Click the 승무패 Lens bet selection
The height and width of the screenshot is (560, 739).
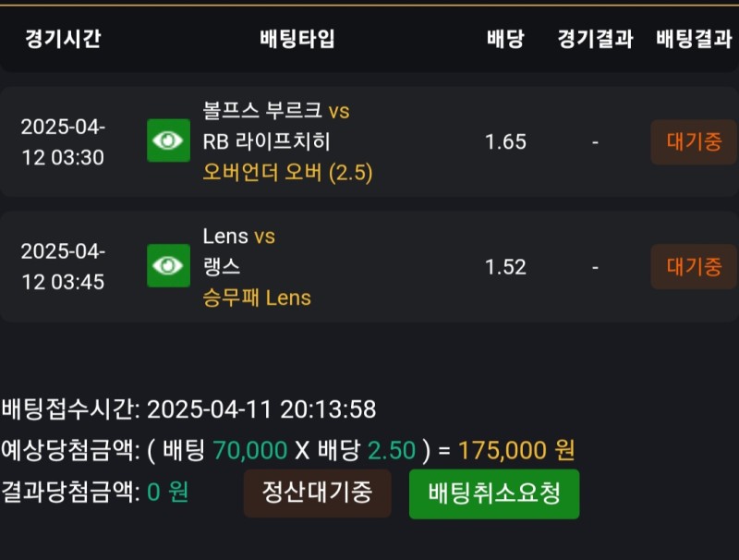257,298
